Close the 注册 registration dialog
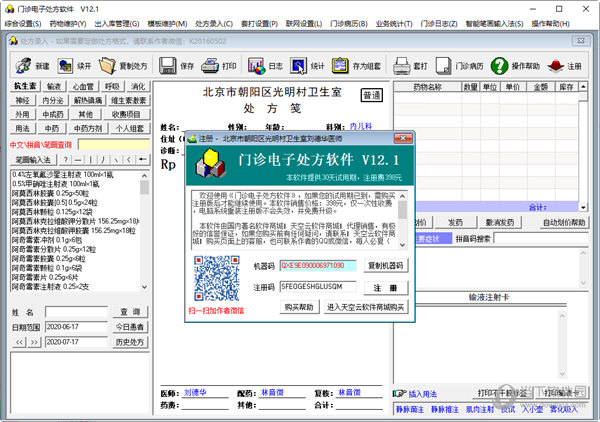Screen dimensions: 600x422 403,138
